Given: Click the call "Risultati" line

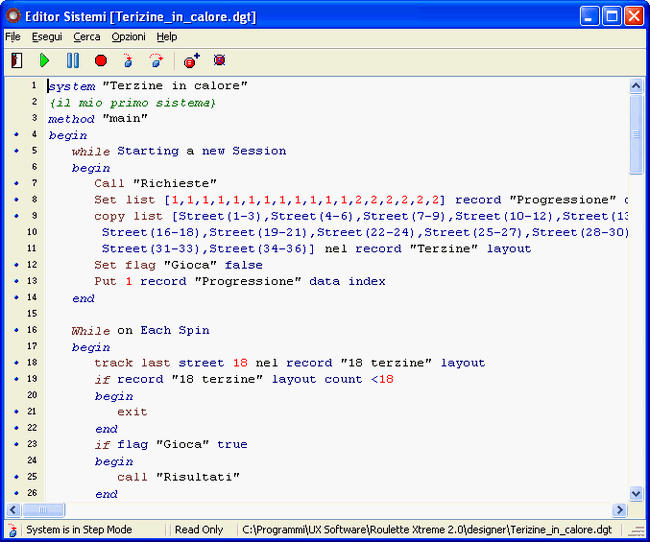Looking at the screenshot, I should pos(178,477).
